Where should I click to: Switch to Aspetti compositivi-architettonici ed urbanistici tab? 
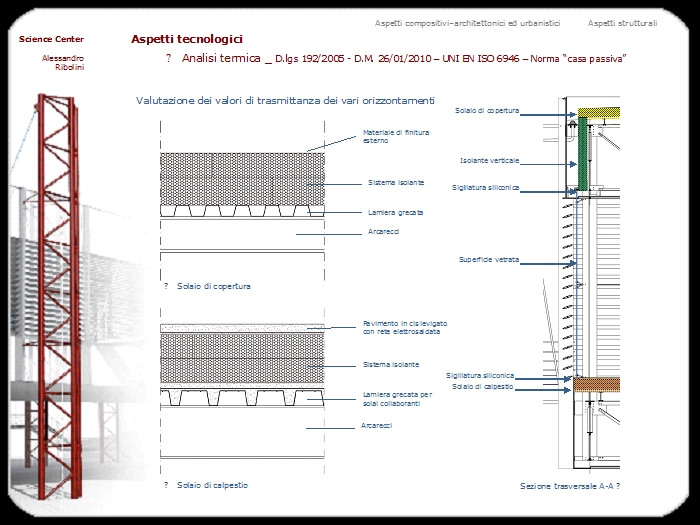point(467,22)
